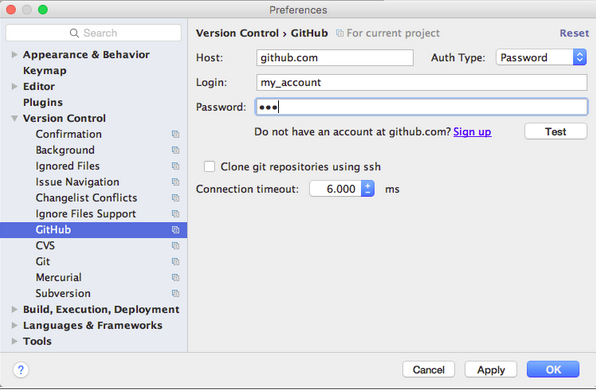The height and width of the screenshot is (390, 596).
Task: Adjust the Connection timeout stepper arrows
Action: click(368, 189)
